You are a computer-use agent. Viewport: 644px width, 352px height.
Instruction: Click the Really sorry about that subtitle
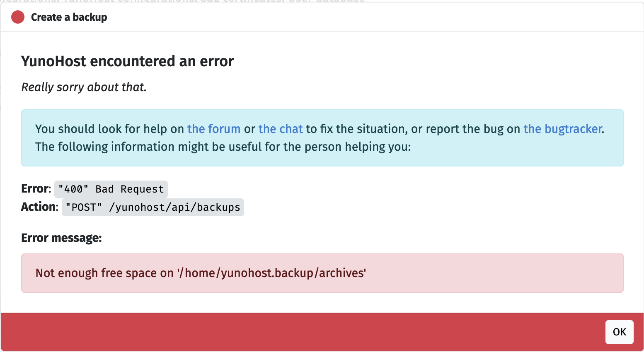[84, 87]
